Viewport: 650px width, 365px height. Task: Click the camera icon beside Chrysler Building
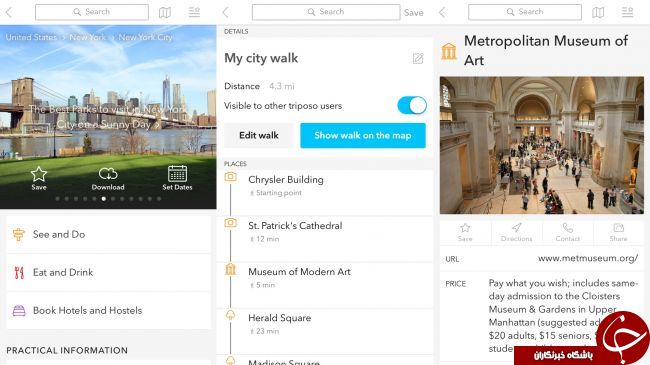(x=230, y=177)
